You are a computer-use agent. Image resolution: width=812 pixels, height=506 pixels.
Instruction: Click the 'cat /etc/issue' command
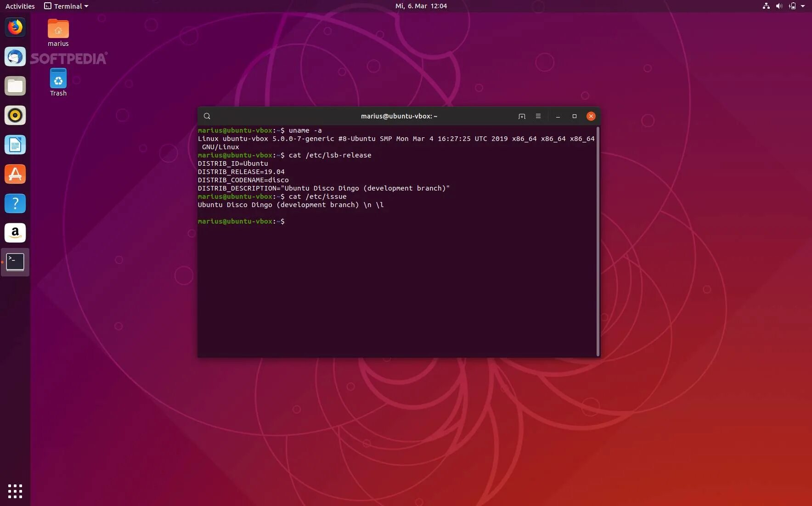coord(317,197)
